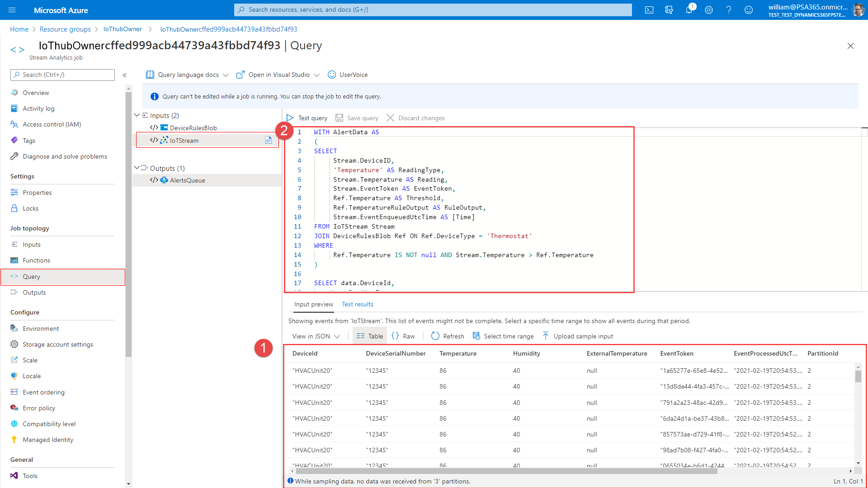Select the DeviceRulesBlob input item
This screenshot has width=868, height=488.
(193, 127)
